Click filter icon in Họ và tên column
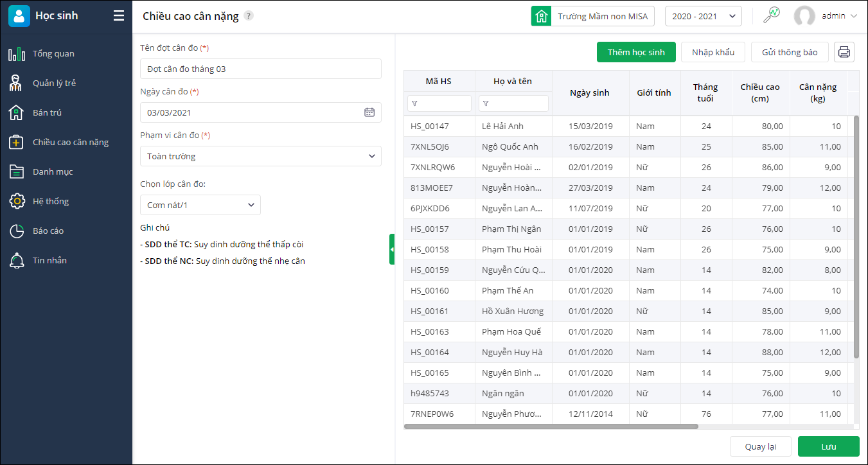 click(486, 103)
